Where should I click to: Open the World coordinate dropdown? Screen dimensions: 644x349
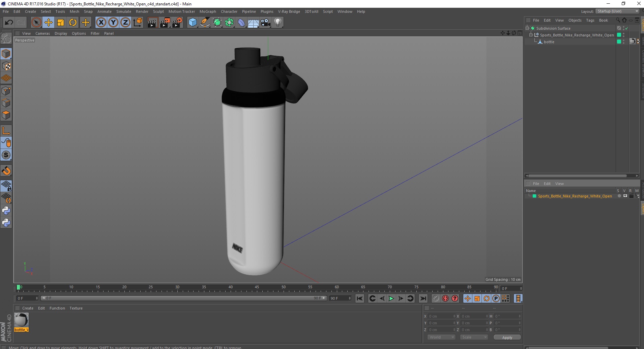[x=441, y=337]
